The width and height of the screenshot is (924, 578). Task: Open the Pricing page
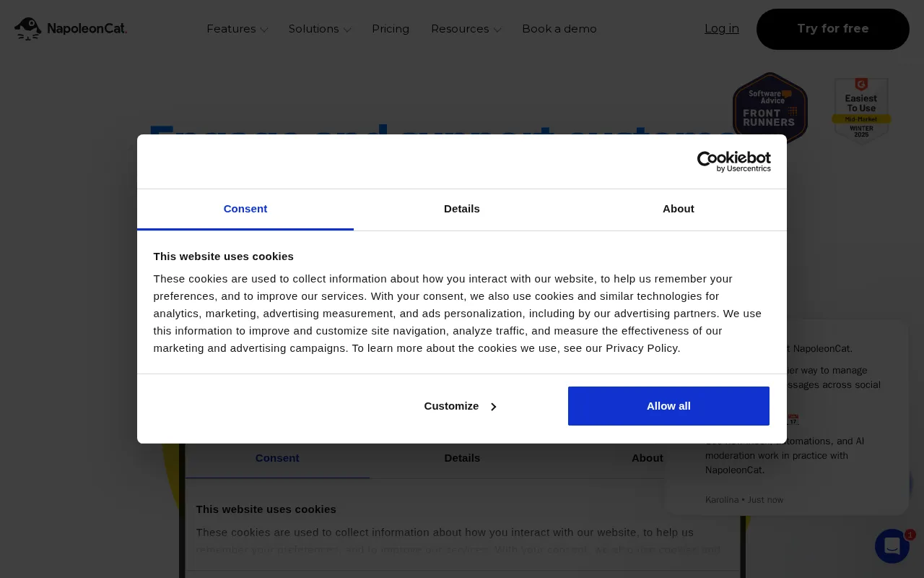pos(391,29)
